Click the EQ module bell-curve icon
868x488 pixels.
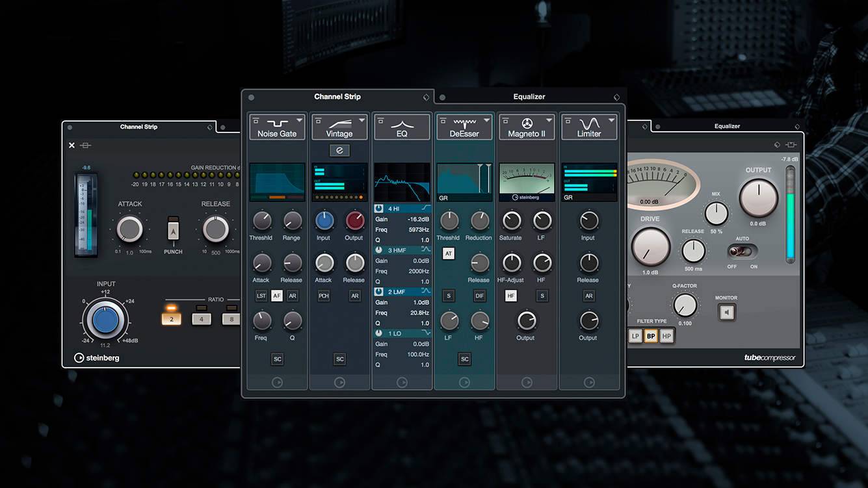[x=402, y=123]
